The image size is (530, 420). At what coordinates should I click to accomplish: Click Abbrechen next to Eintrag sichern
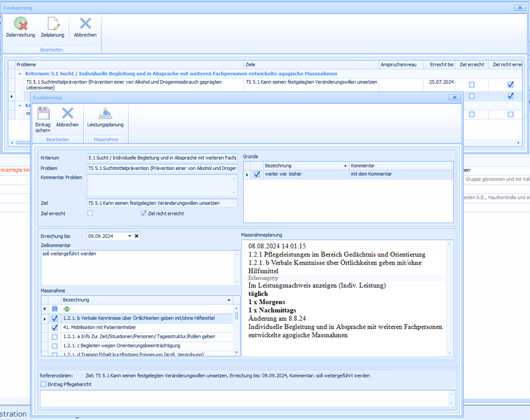click(x=67, y=114)
